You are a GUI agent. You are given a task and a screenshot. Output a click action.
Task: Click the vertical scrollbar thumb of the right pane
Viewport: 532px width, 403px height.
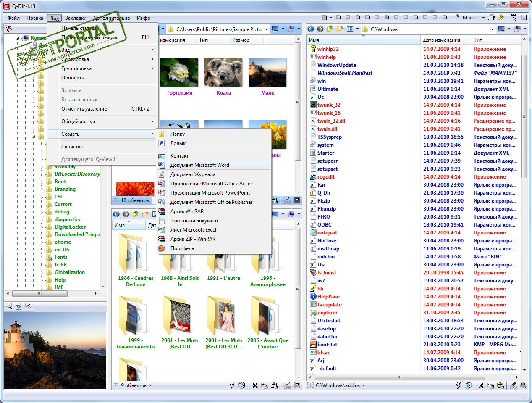[524, 116]
